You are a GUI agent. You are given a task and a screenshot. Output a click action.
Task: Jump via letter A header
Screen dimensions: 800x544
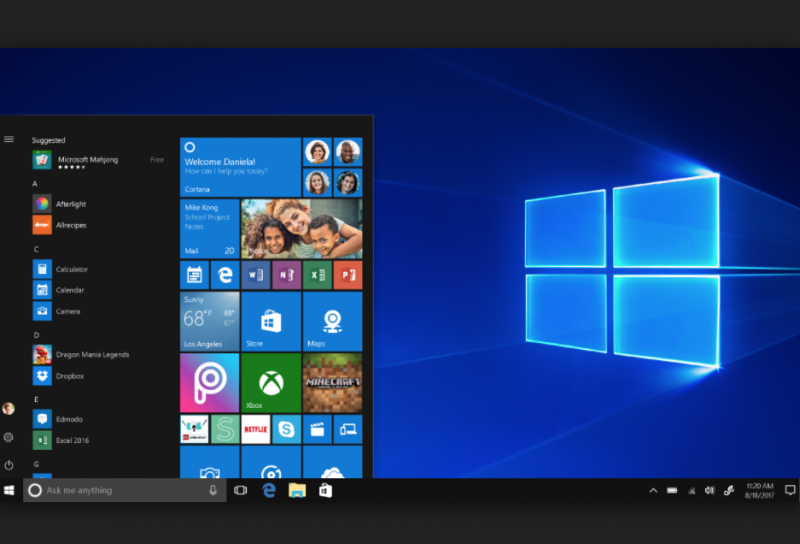[x=35, y=184]
